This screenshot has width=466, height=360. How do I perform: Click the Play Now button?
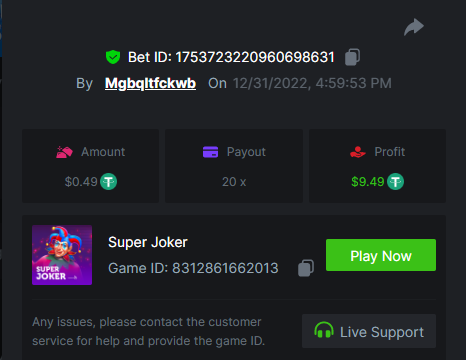tap(381, 255)
